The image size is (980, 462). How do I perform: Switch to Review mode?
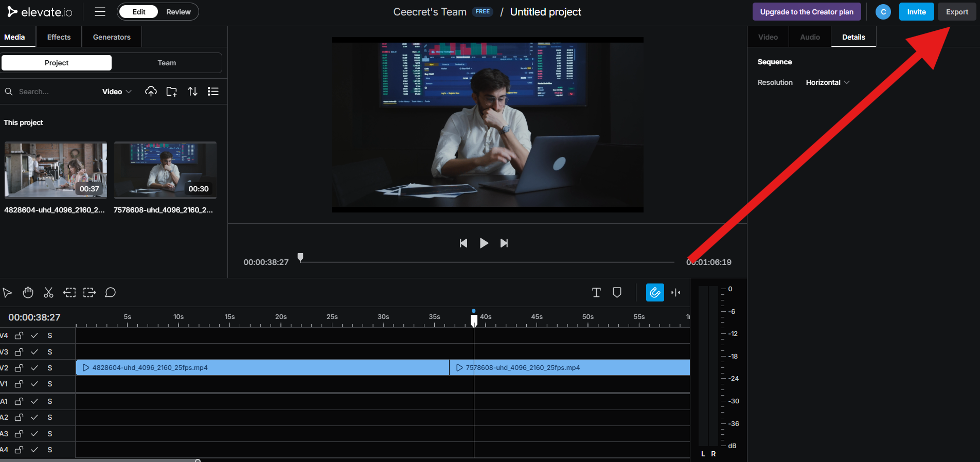tap(179, 12)
